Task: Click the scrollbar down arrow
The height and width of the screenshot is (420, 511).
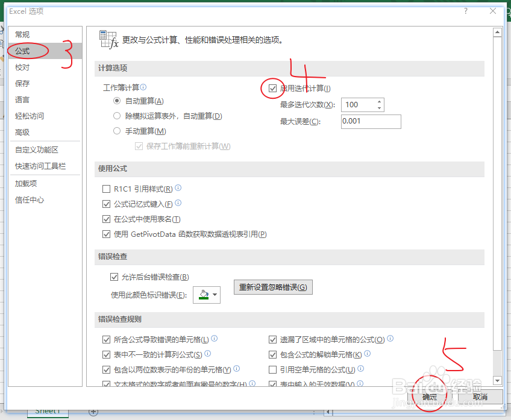Action: pos(497,380)
